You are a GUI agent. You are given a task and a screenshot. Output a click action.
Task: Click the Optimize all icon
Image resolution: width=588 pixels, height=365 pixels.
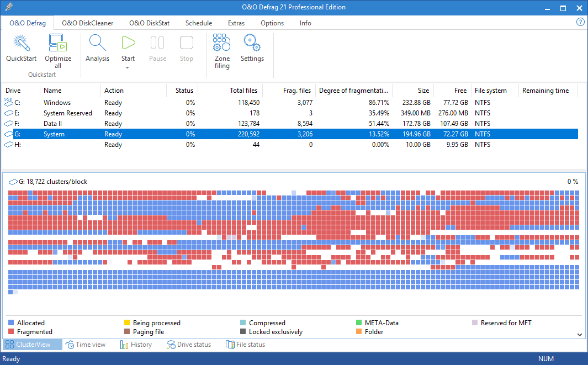[x=58, y=43]
